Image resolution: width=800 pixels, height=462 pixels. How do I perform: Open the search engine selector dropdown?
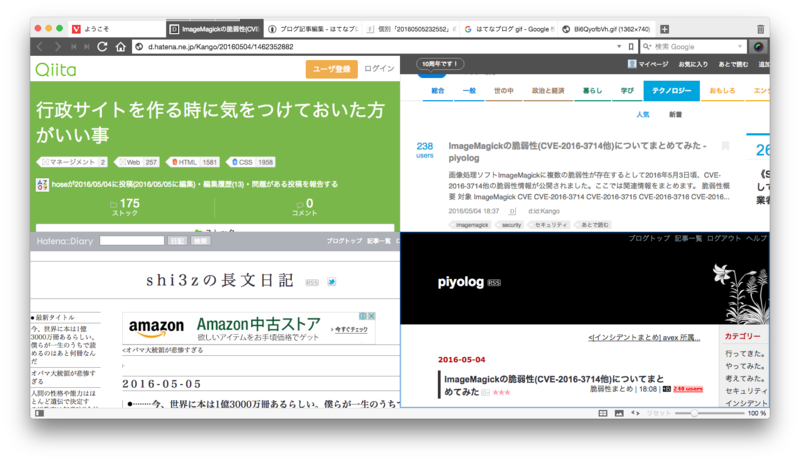[647, 47]
